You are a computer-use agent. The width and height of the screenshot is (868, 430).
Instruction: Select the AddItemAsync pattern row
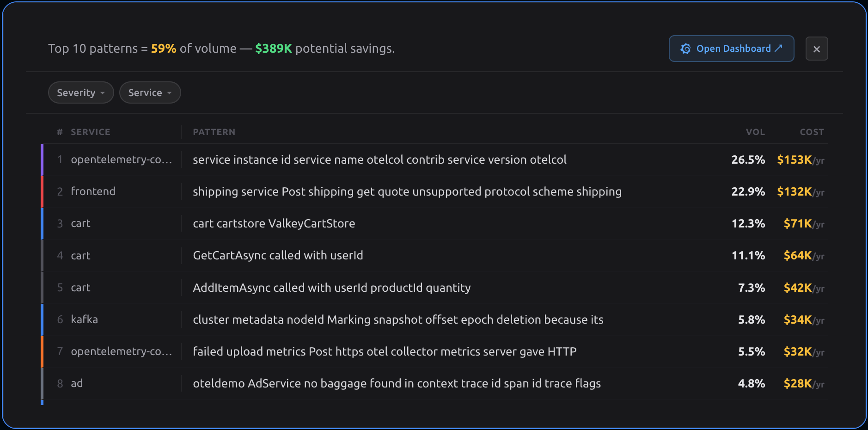[331, 288]
